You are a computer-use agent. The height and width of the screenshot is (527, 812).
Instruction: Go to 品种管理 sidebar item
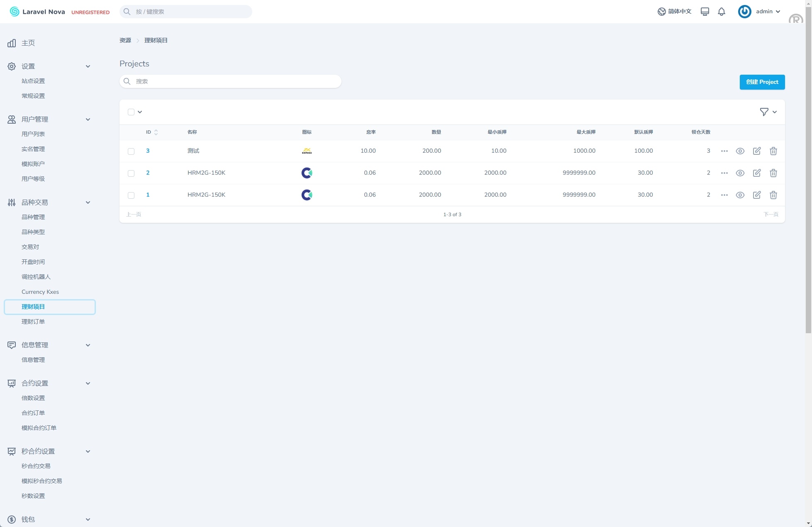[33, 217]
